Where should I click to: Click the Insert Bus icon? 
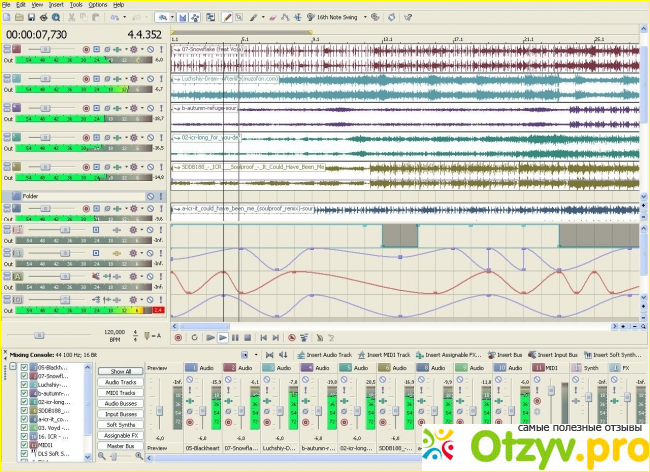pos(492,355)
